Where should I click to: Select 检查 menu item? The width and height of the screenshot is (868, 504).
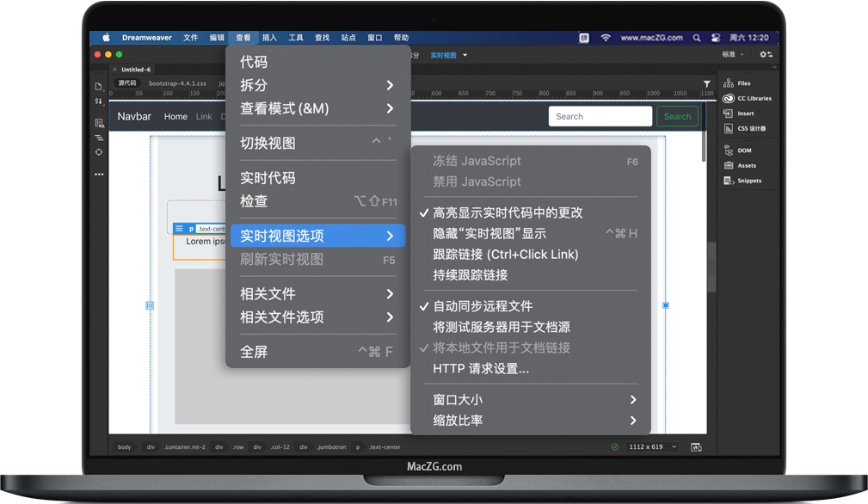317,201
